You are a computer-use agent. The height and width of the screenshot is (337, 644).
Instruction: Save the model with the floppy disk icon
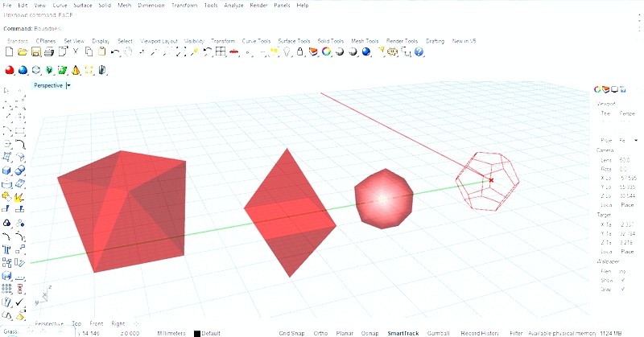pos(35,51)
